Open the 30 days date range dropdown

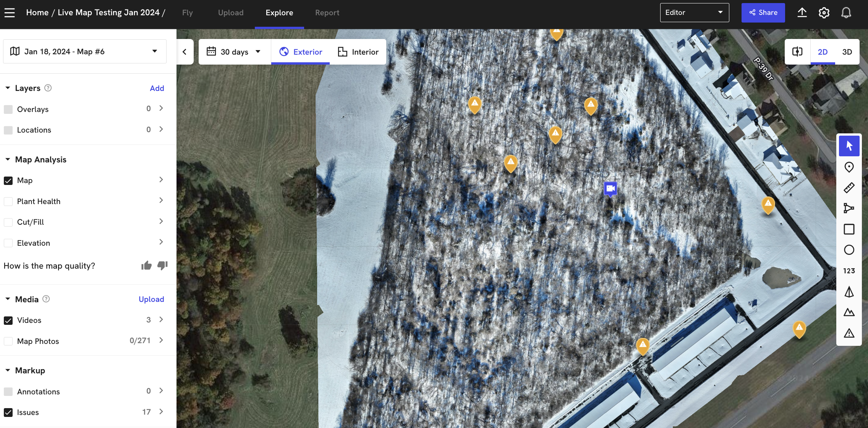pos(234,52)
